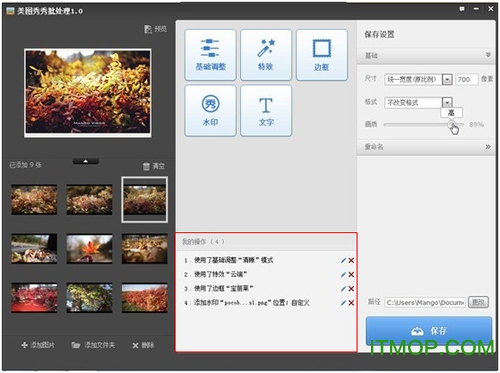Expand the 重命名 (rename) section
The height and width of the screenshot is (373, 500).
(x=488, y=147)
